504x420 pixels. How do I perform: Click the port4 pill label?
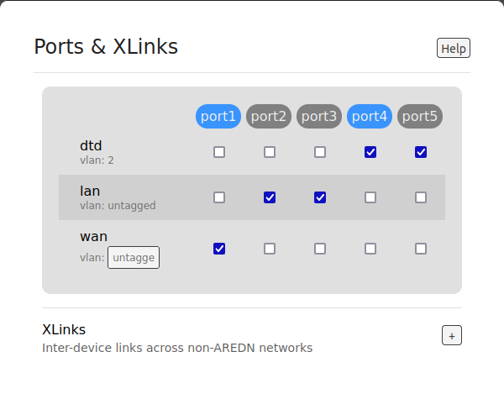(370, 116)
